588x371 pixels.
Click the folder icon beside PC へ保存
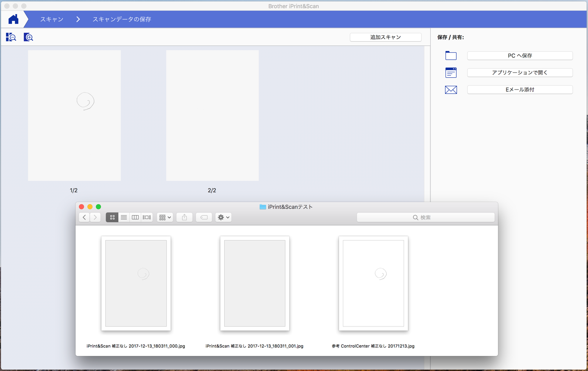pyautogui.click(x=451, y=56)
